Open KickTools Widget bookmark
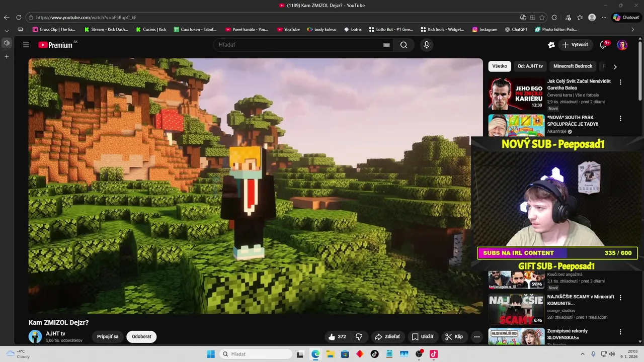644x362 pixels. coord(442,30)
